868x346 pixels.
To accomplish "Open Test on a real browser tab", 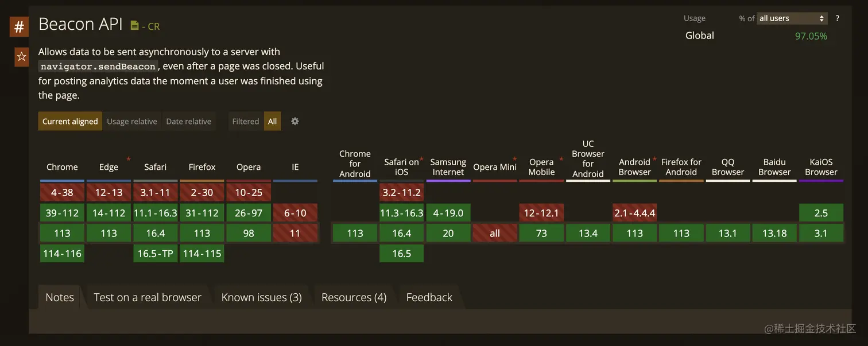I will pyautogui.click(x=148, y=297).
